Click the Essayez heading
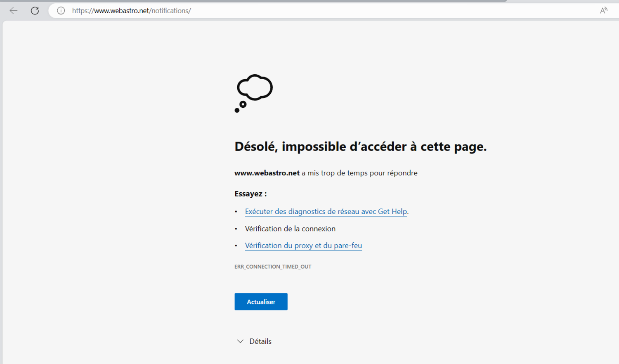Screen dimensions: 619x364 [250, 194]
